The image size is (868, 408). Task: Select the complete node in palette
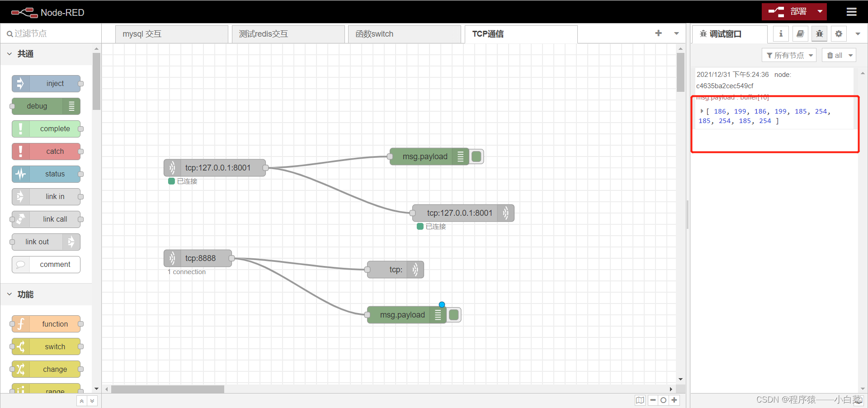(x=46, y=129)
